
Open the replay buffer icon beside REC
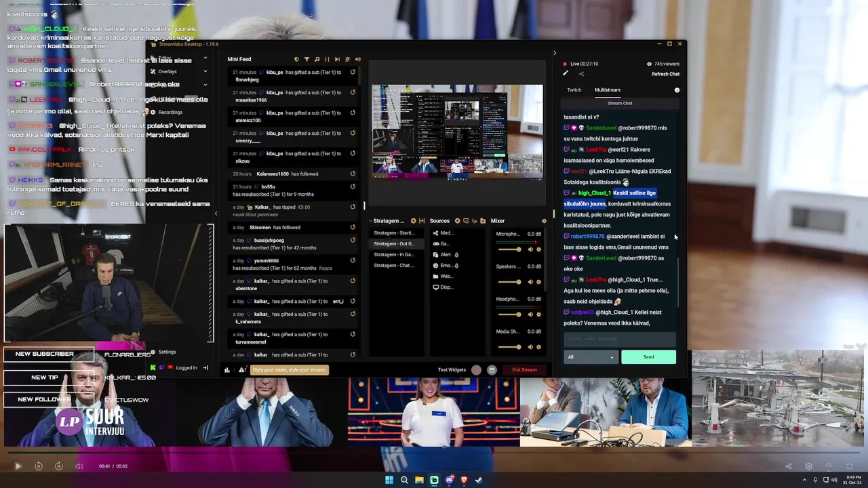(x=492, y=370)
